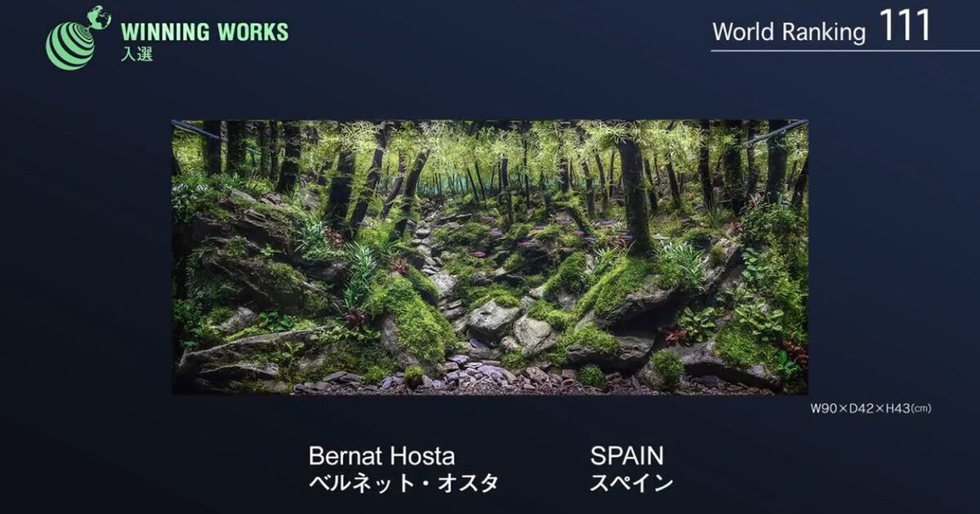This screenshot has height=514, width=980.
Task: Click the aquascape forest photograph
Action: point(489,257)
